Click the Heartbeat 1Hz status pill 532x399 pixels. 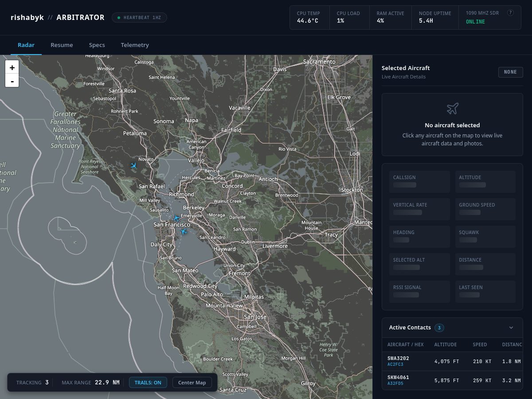pos(139,18)
